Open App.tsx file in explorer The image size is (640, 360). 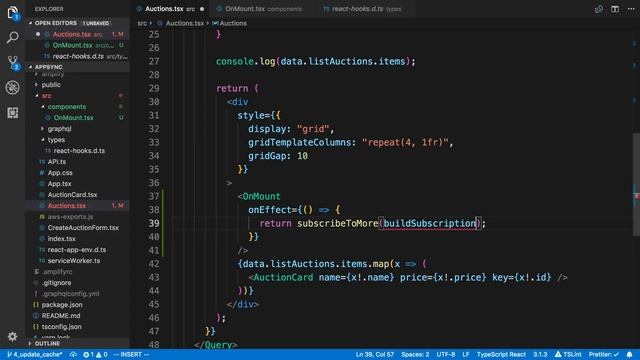[x=60, y=184]
